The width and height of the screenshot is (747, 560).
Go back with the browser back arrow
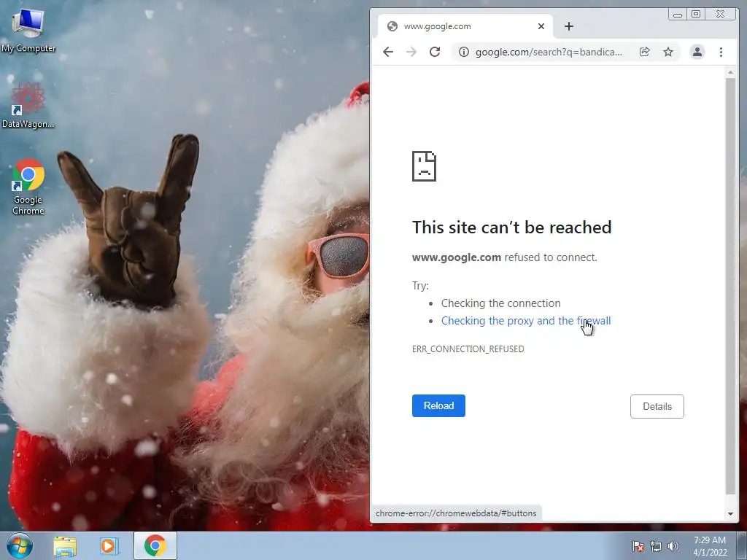coord(388,52)
